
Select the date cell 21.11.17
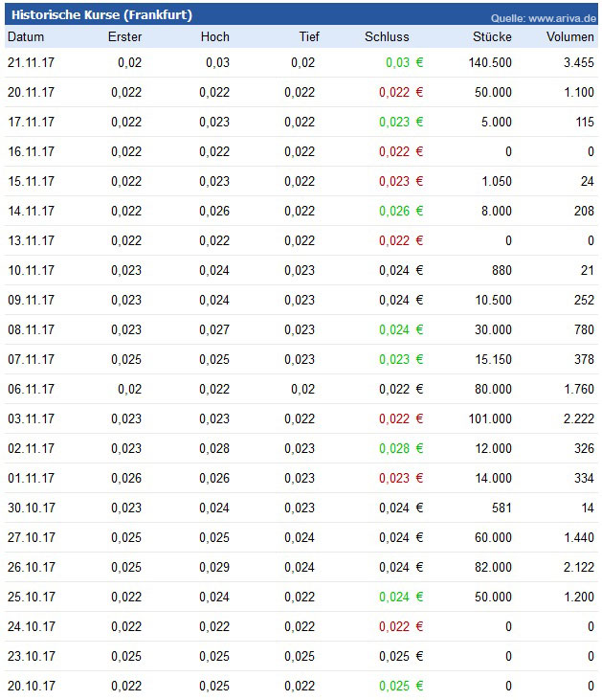[31, 63]
